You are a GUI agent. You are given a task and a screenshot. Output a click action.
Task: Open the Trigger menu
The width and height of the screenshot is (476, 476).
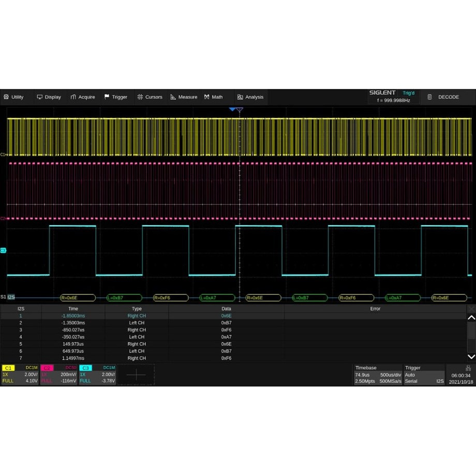point(116,97)
